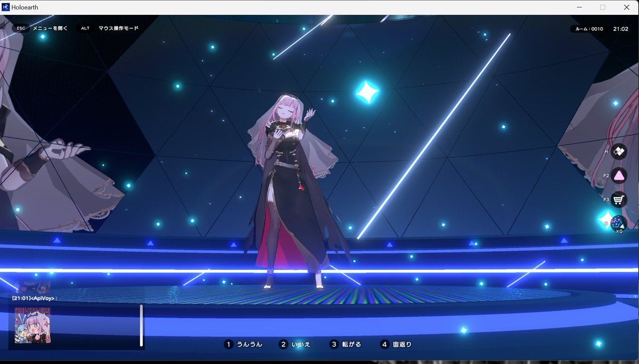This screenshot has width=639, height=364.
Task: Trigger emote 2 いいえ
Action: click(x=295, y=344)
